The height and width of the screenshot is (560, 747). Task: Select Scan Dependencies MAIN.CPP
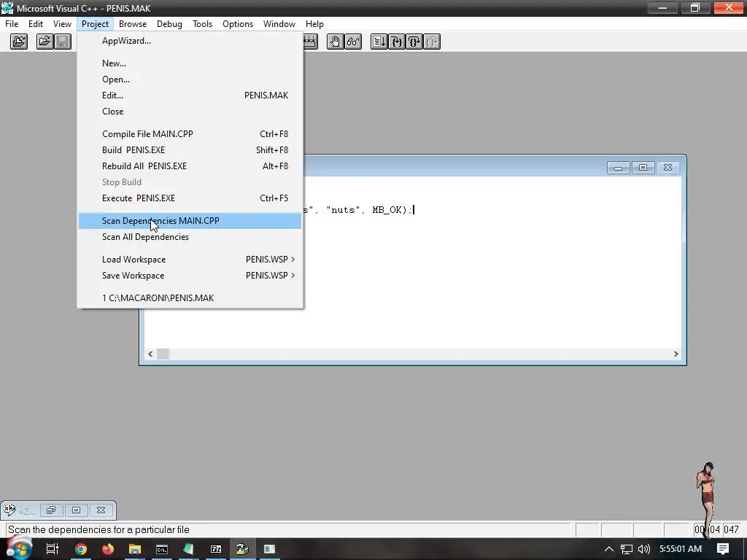coord(190,221)
